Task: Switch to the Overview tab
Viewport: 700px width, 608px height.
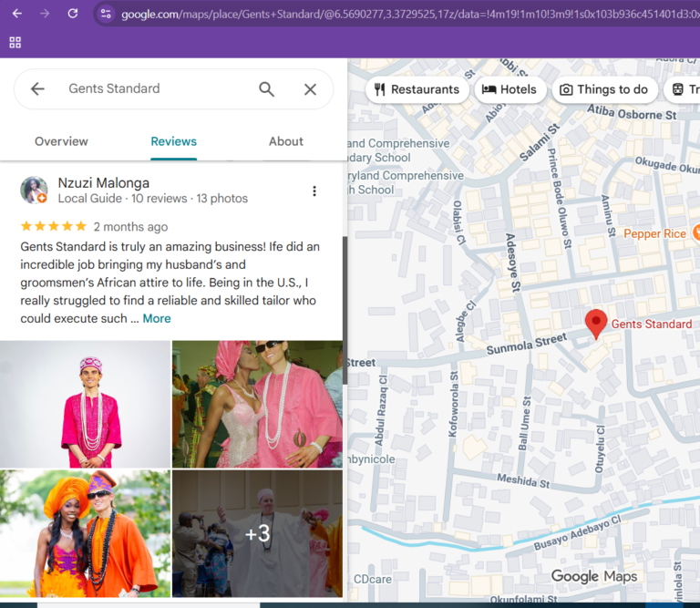Action: tap(62, 141)
